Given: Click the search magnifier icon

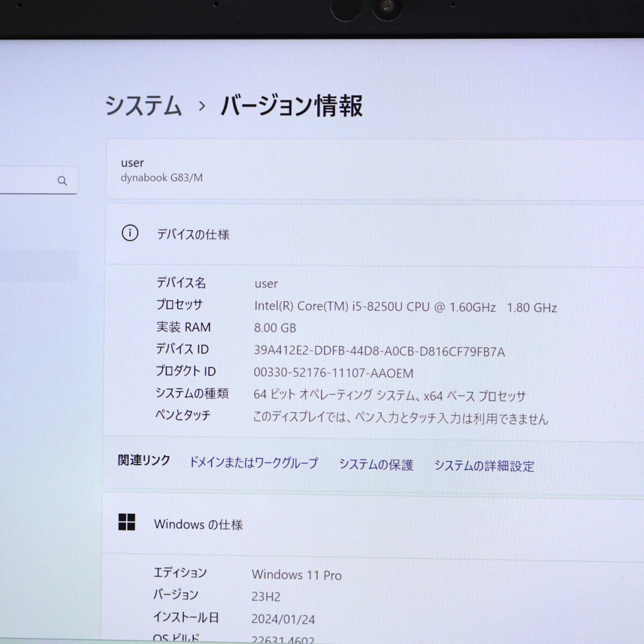Looking at the screenshot, I should coord(62,181).
